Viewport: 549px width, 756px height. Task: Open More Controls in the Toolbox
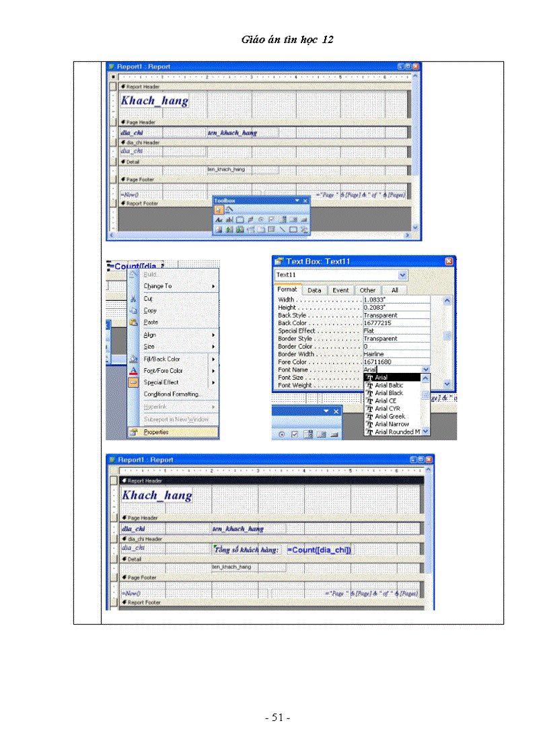tap(304, 230)
